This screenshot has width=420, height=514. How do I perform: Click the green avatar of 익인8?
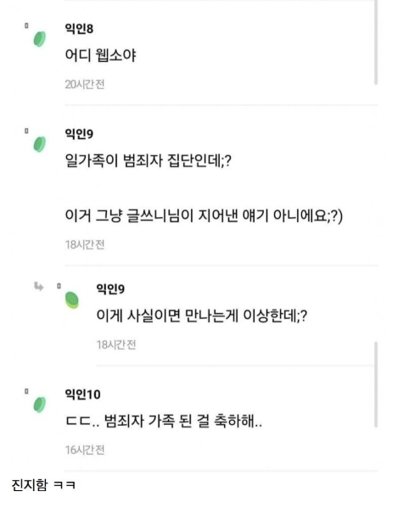pyautogui.click(x=40, y=39)
